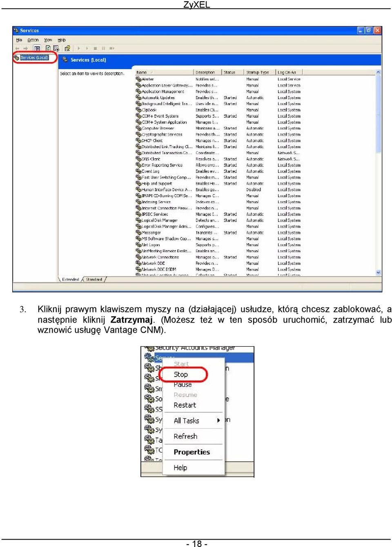This screenshot has height=547, width=392.
Task: Click the gear icon beside Event Log
Action: 138,171
